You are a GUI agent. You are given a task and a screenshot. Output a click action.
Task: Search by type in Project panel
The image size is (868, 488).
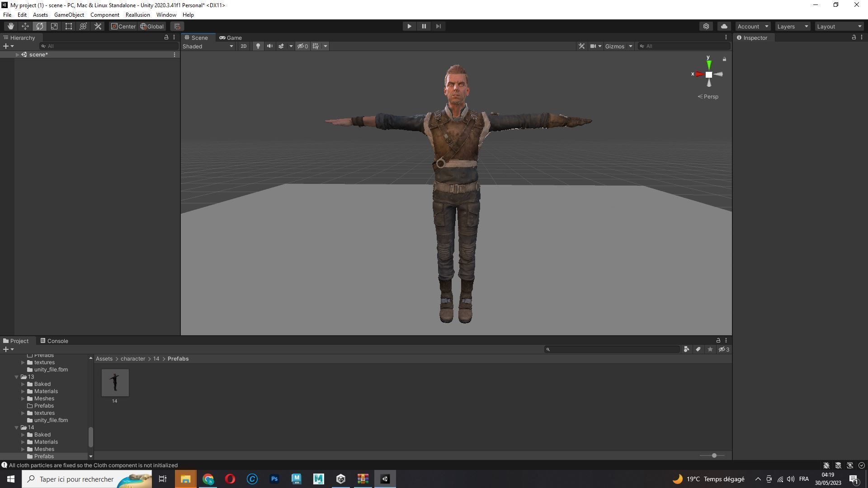pos(686,349)
